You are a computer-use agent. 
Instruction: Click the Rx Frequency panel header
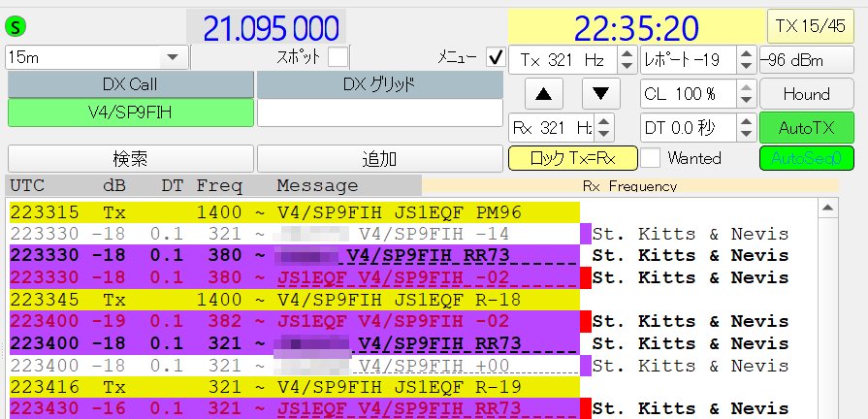(x=630, y=186)
